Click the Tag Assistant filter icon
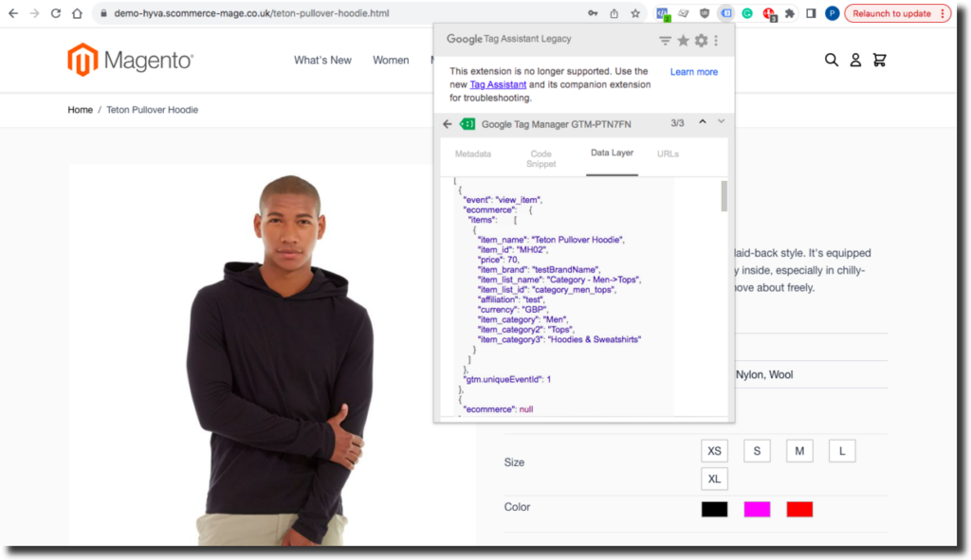Screen dimensions: 971x560 665,41
